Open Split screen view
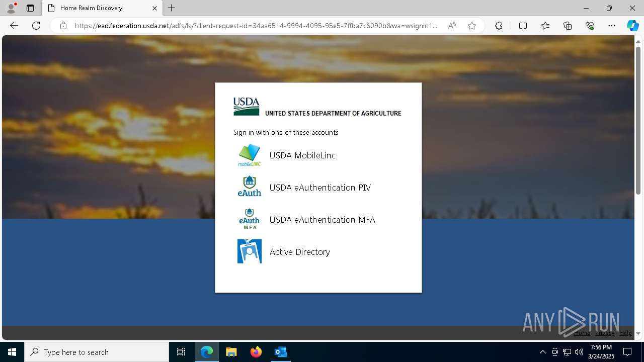This screenshot has height=362, width=644. 523,26
